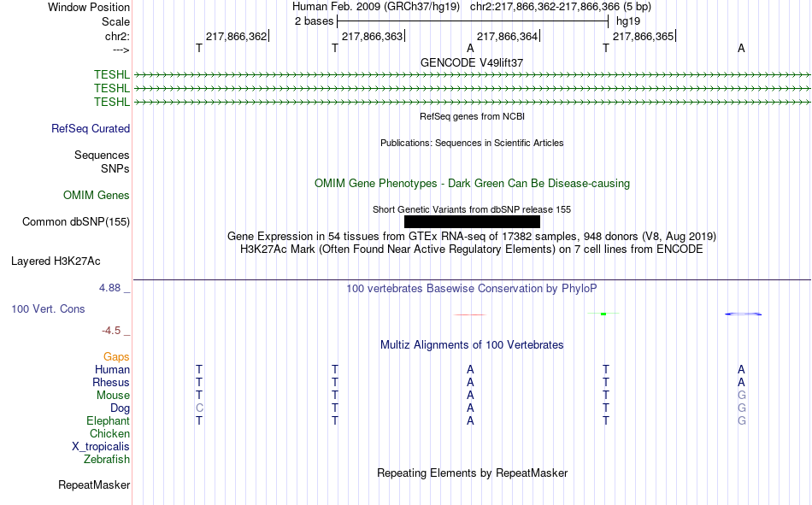Click the grey C base in Dog row

199,408
